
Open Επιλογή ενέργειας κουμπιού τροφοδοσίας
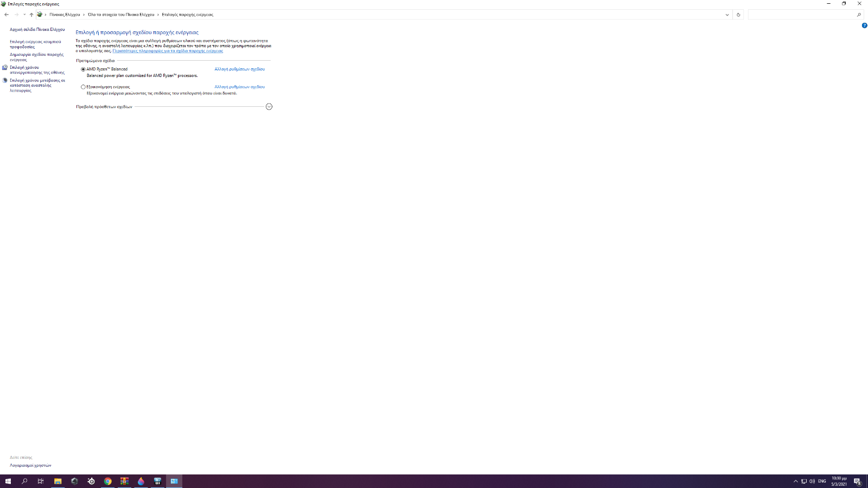[x=35, y=44]
